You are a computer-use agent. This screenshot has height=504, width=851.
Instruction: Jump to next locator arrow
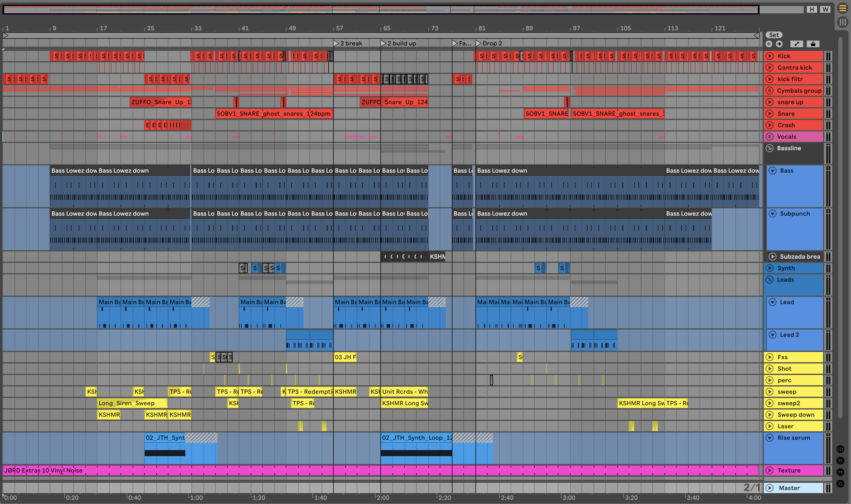[779, 44]
